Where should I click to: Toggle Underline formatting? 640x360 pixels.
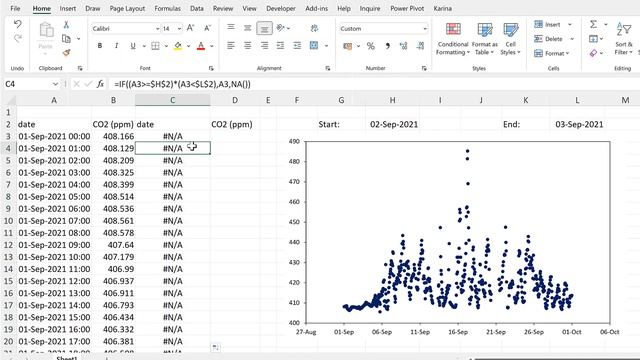tap(133, 46)
